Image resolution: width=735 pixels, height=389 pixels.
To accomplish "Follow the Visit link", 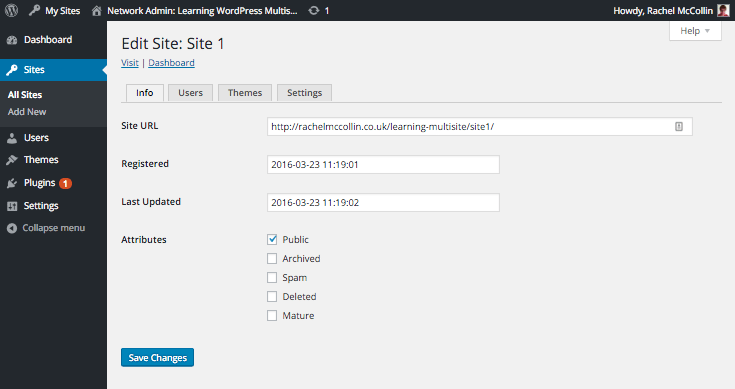I will click(x=130, y=63).
